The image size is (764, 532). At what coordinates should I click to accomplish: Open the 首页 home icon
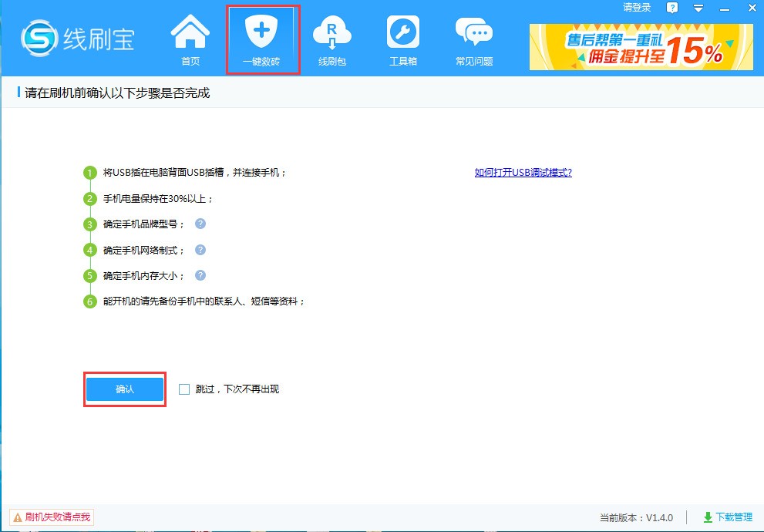click(x=190, y=32)
